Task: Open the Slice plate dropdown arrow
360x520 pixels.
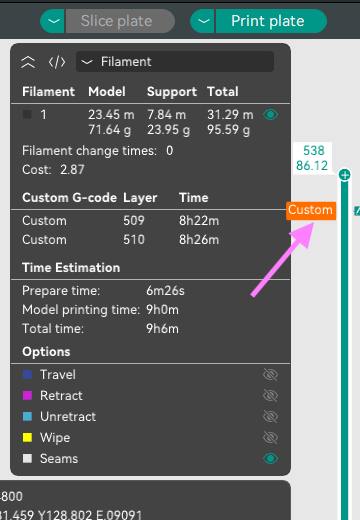Action: tap(53, 21)
